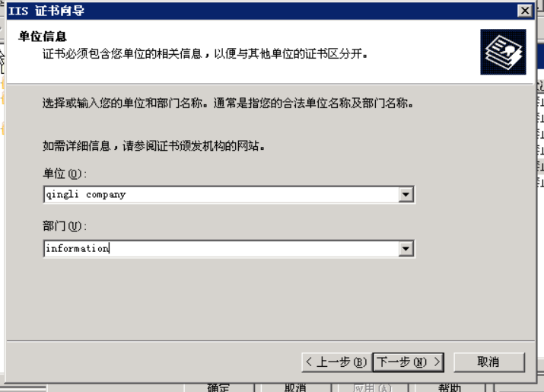Cancel the certificate wizard via 取消
544x392 pixels.
coord(488,362)
